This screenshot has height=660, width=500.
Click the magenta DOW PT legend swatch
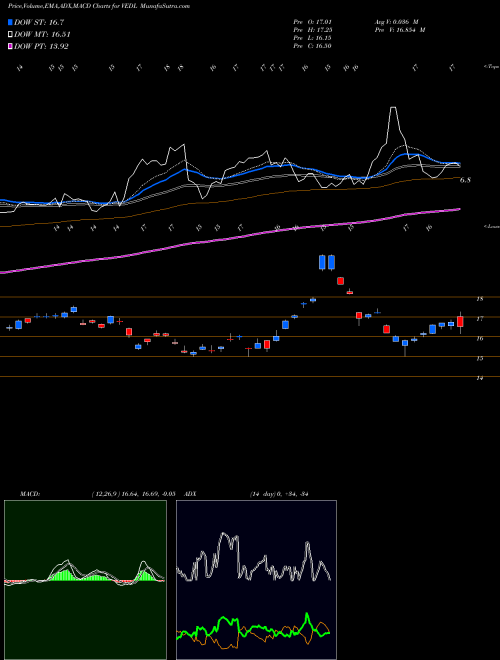pyautogui.click(x=11, y=46)
